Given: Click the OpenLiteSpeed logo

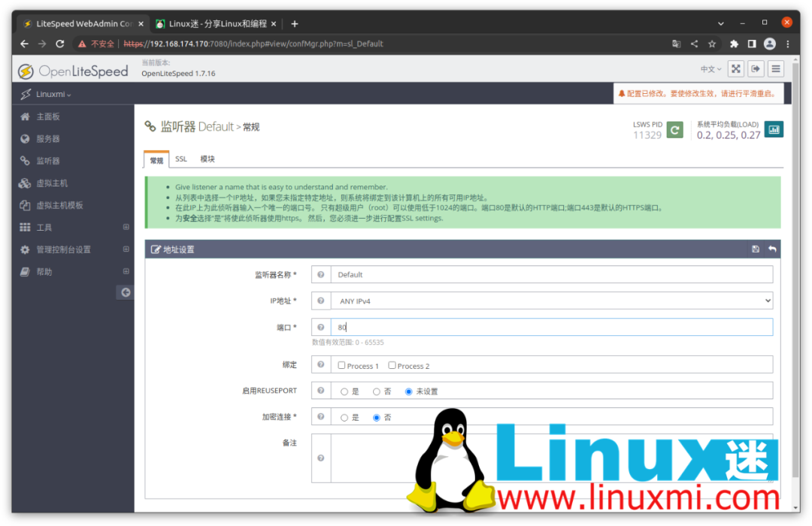Looking at the screenshot, I should pos(73,71).
